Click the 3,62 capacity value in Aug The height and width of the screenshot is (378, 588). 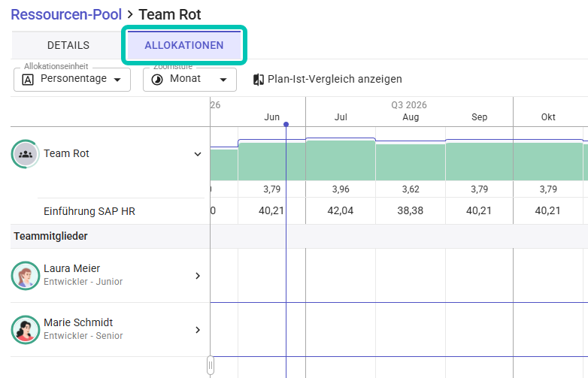(x=411, y=189)
